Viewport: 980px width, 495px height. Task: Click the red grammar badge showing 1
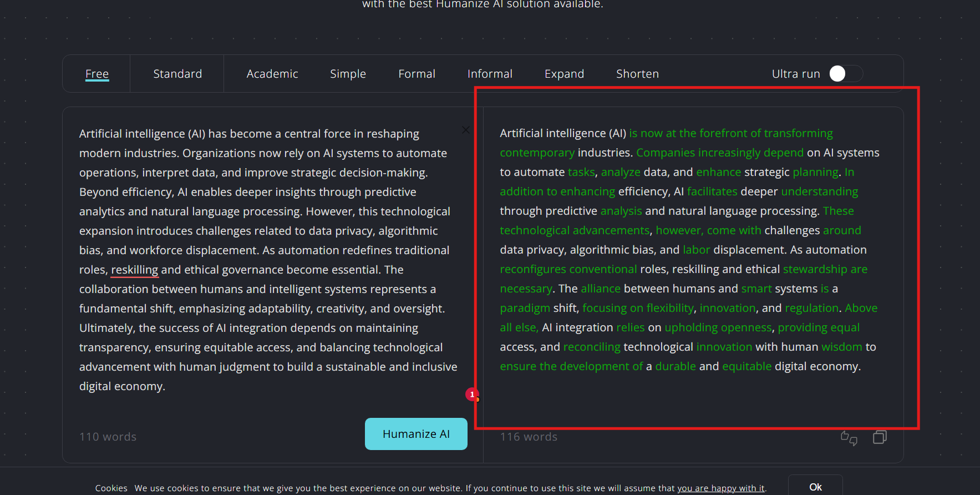[x=472, y=395]
